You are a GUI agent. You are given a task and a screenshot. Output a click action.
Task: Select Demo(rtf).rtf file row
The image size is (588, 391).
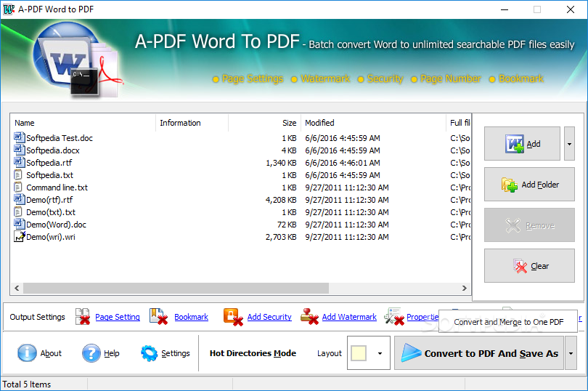[x=240, y=200]
